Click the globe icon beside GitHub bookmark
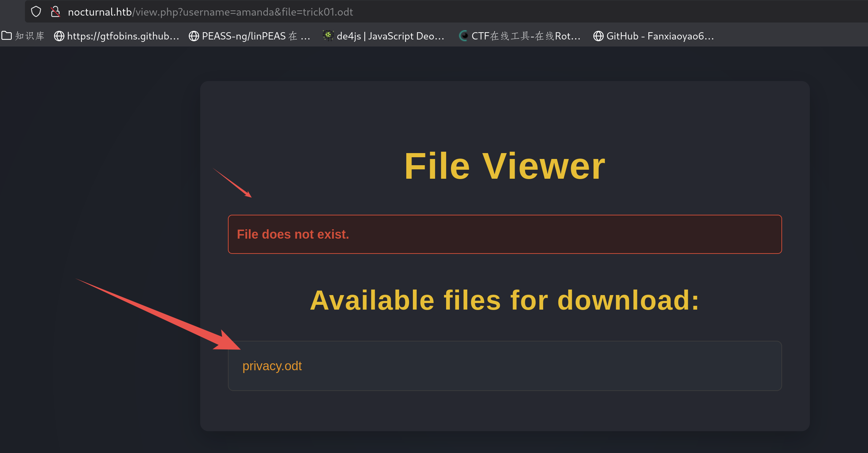 (x=598, y=36)
